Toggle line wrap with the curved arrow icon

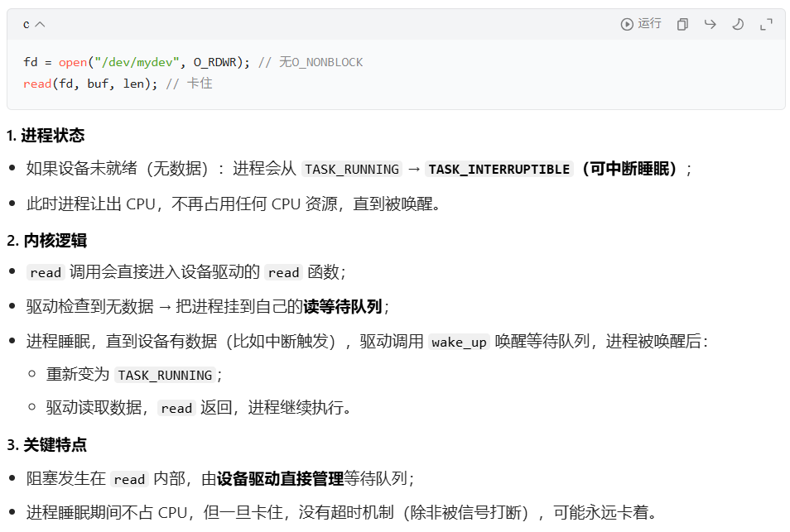pos(710,24)
